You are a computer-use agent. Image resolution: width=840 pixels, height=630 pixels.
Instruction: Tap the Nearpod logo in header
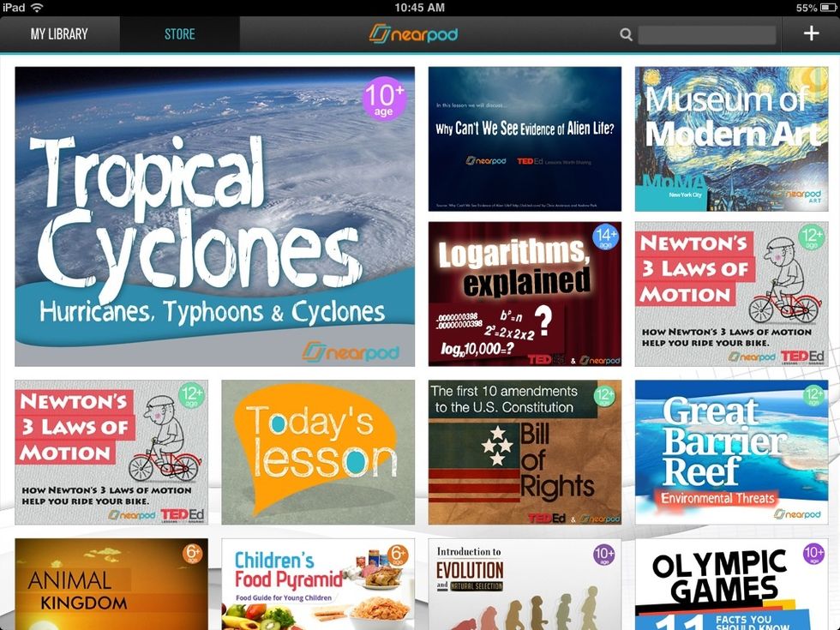click(414, 34)
